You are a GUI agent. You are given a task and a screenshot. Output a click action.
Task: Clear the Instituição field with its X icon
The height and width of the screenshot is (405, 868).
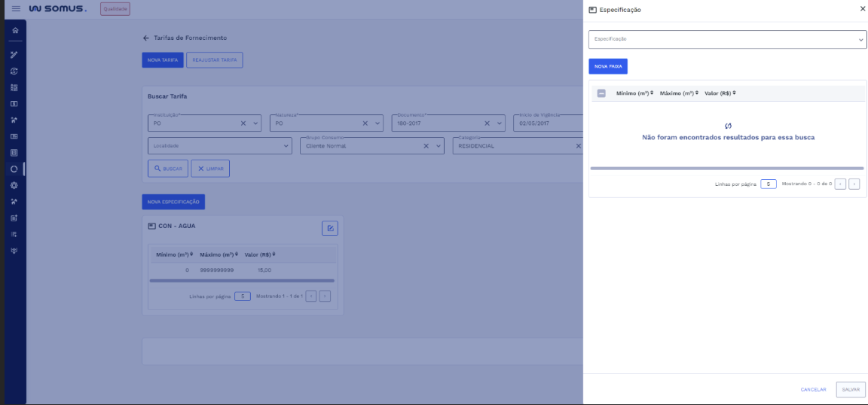pyautogui.click(x=243, y=123)
